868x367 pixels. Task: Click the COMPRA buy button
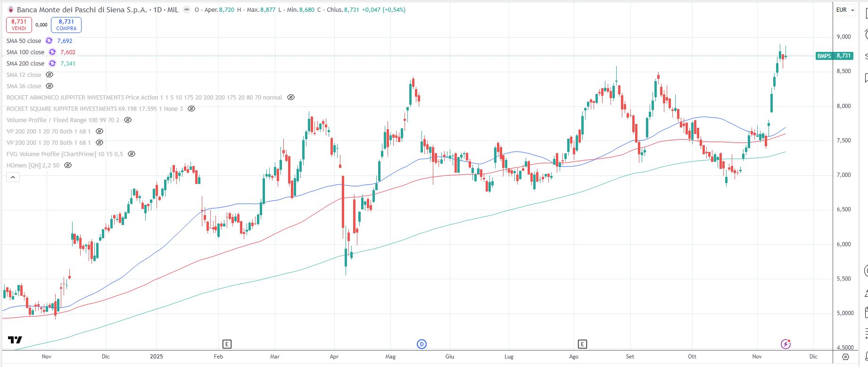[66, 25]
